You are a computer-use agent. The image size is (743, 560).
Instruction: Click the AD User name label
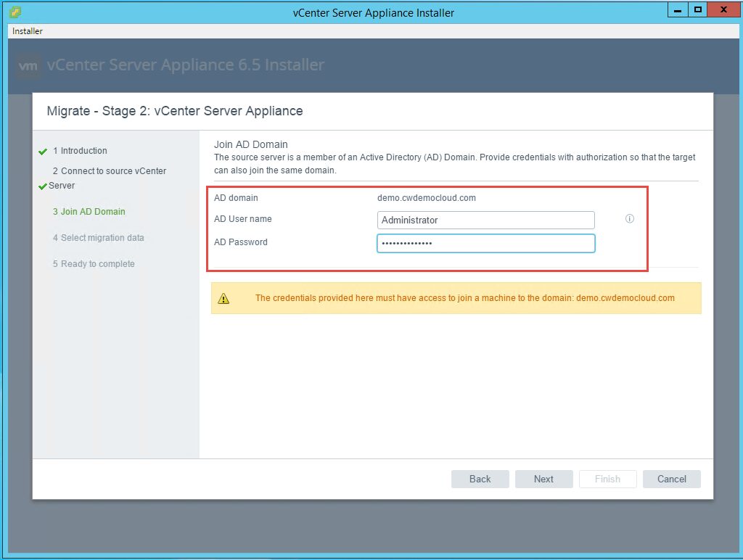coord(242,219)
